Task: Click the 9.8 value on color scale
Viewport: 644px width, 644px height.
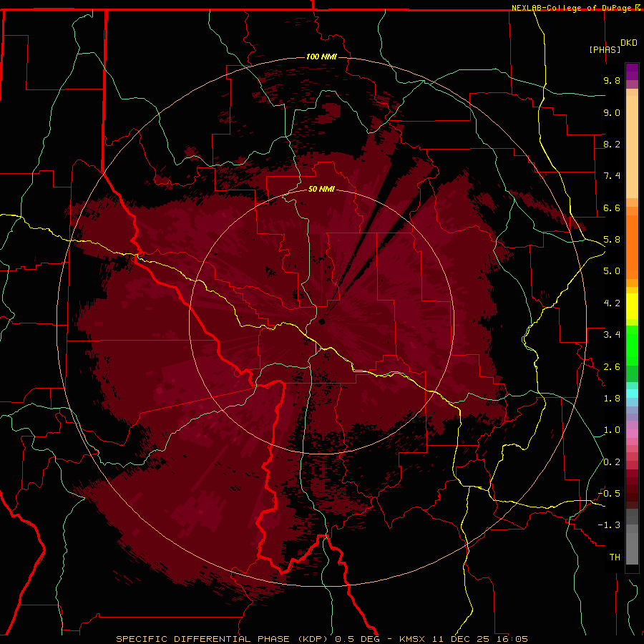Action: (612, 80)
